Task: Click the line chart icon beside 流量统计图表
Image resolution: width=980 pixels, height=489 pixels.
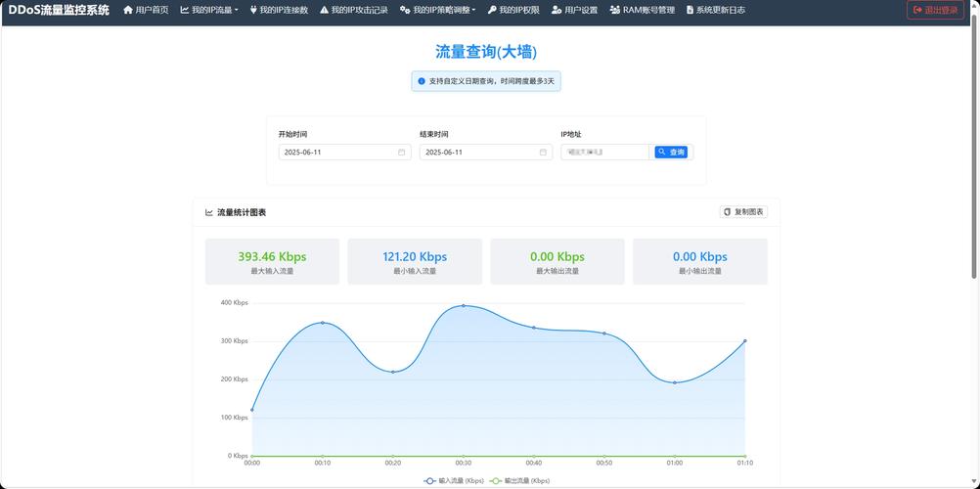Action: coord(209,212)
